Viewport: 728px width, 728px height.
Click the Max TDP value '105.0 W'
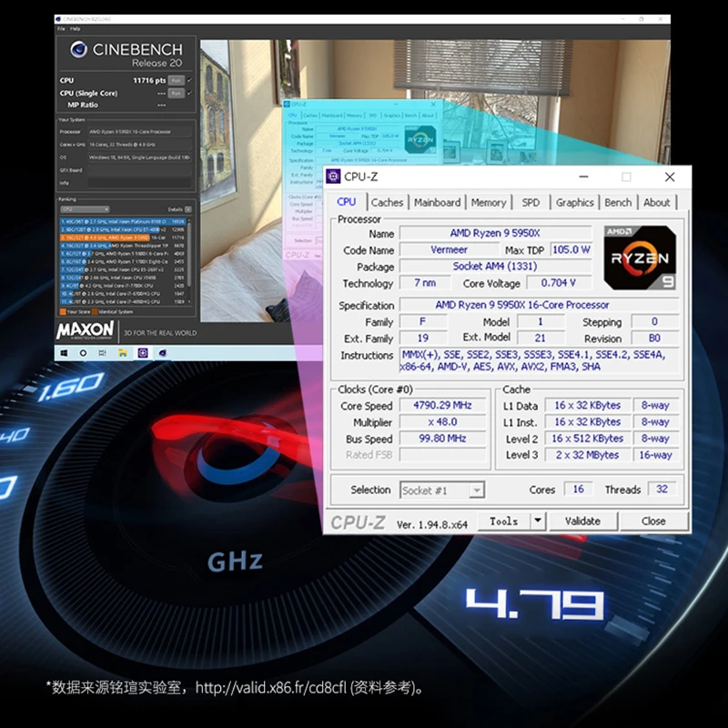tap(571, 249)
